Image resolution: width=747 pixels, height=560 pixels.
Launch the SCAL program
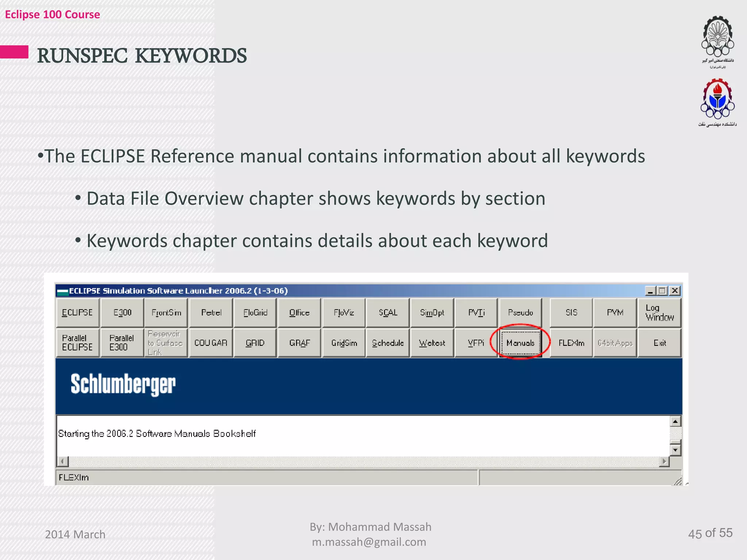388,313
